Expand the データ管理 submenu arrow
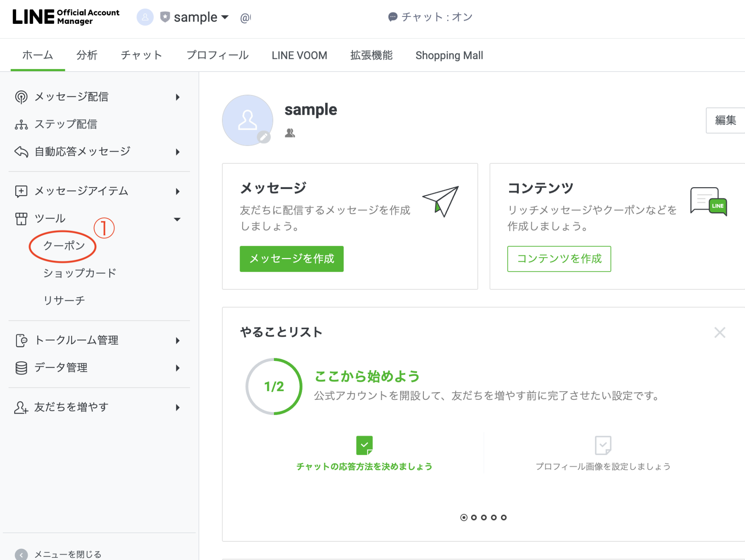The width and height of the screenshot is (745, 560). click(x=178, y=368)
